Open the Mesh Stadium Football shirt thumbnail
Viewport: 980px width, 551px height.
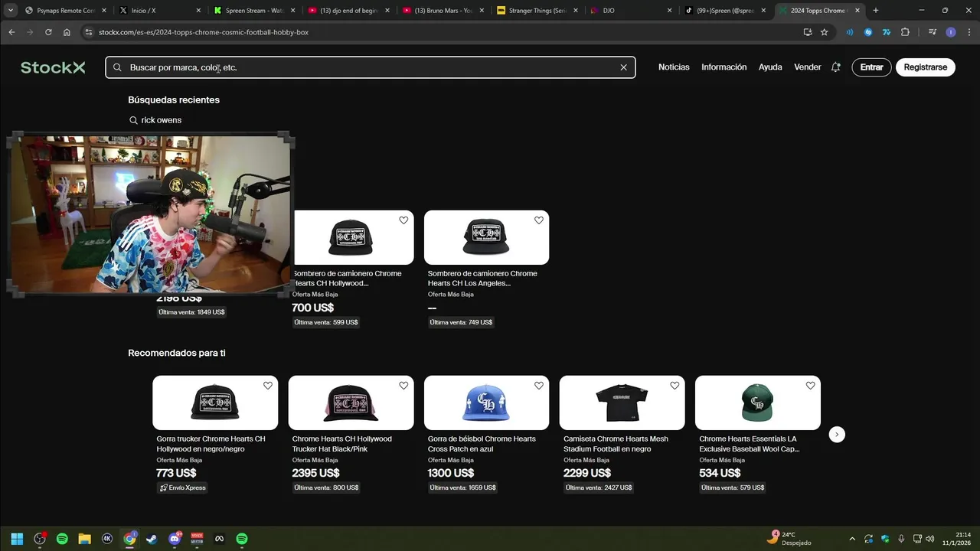[x=622, y=403]
